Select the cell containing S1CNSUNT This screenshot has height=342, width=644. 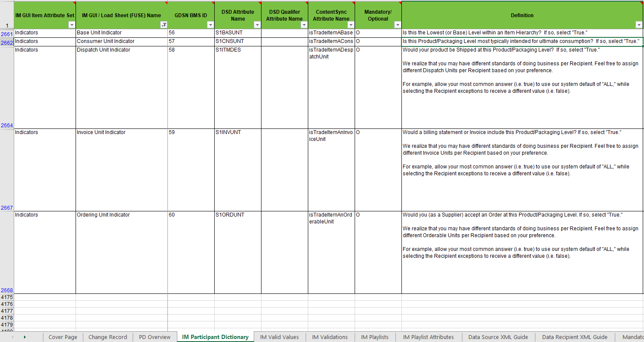point(236,41)
